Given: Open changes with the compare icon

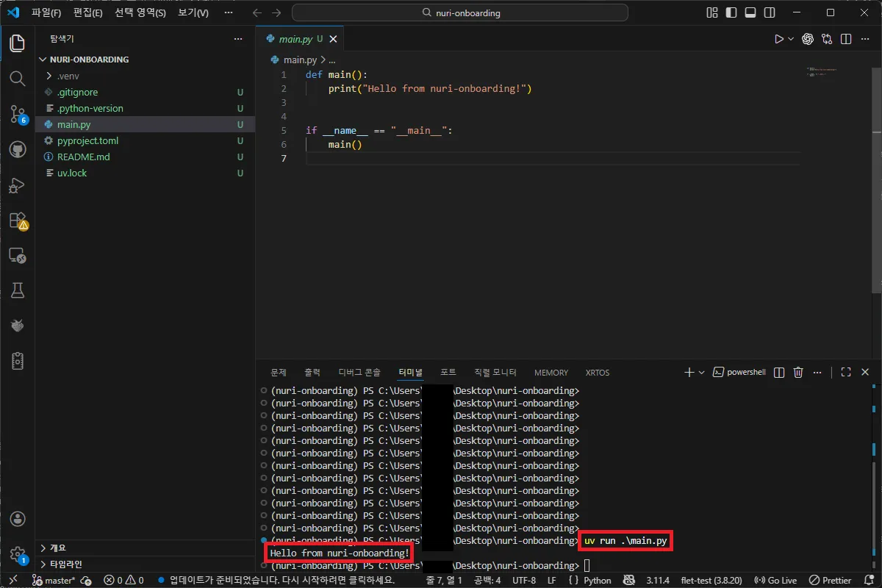Looking at the screenshot, I should point(827,39).
